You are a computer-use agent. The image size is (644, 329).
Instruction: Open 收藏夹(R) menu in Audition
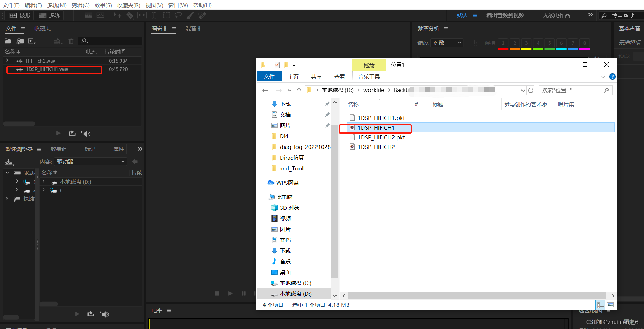[x=129, y=5]
